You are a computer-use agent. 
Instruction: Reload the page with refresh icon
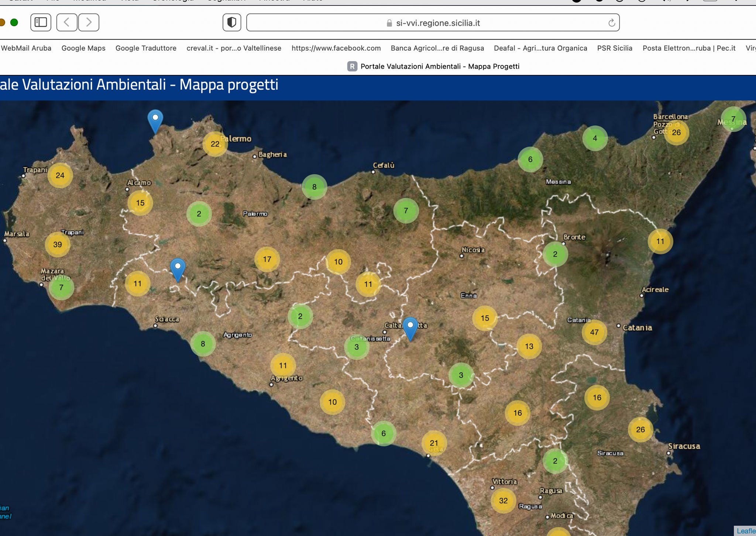[x=611, y=23]
